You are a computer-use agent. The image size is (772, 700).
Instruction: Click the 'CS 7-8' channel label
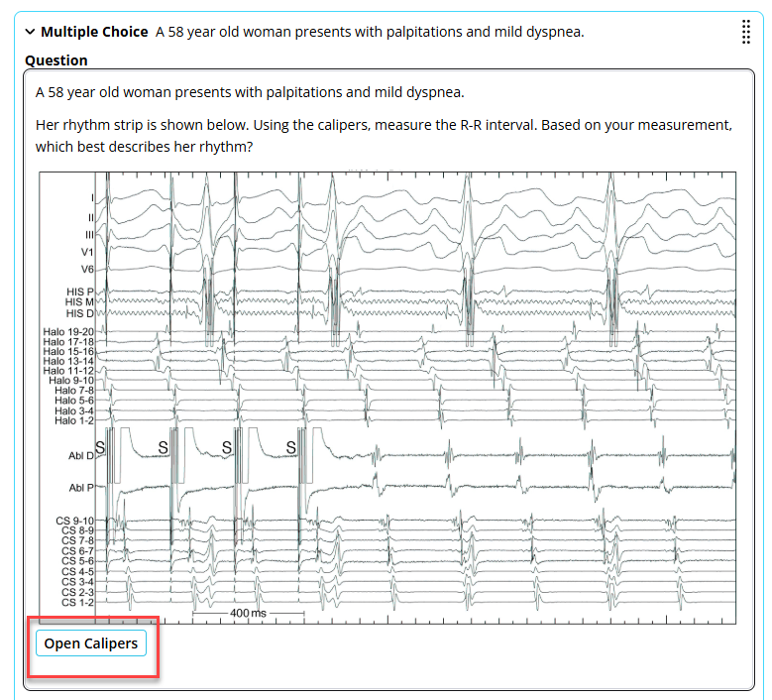(77, 541)
